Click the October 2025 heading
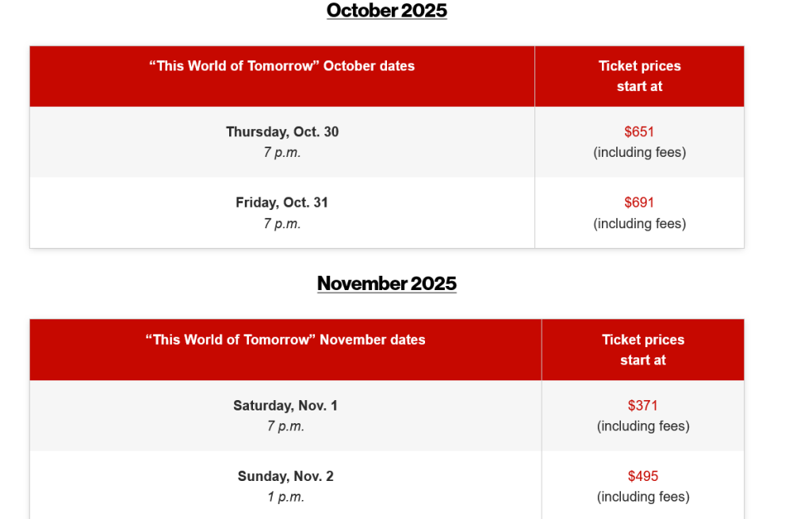The height and width of the screenshot is (519, 812). point(387,11)
